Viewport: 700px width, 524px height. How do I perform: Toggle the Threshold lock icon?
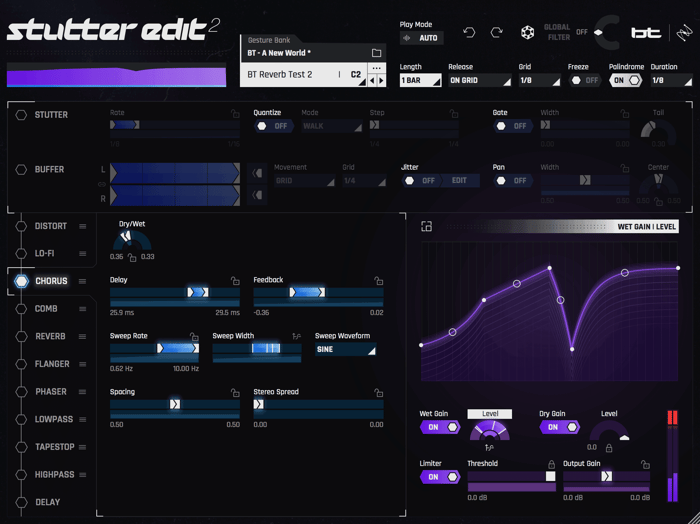click(x=551, y=464)
